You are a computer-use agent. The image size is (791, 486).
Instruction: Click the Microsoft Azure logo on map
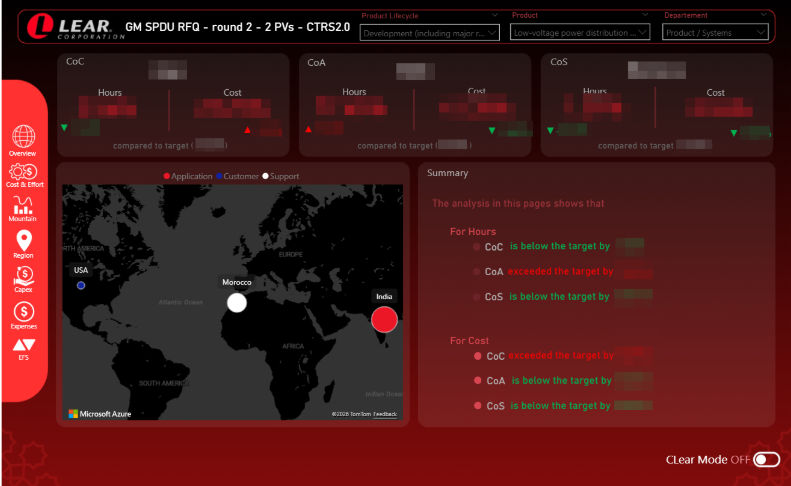(100, 414)
